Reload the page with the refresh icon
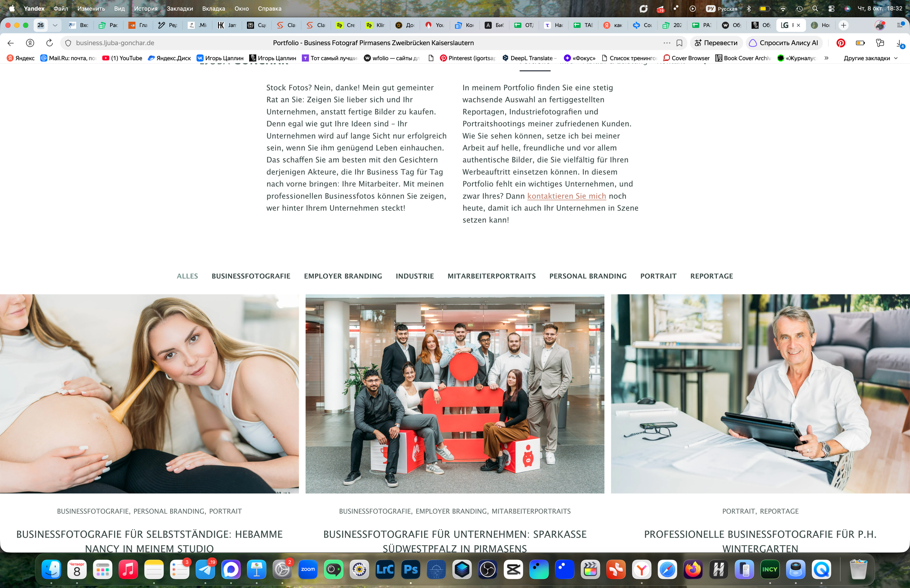This screenshot has width=910, height=588. (x=49, y=43)
